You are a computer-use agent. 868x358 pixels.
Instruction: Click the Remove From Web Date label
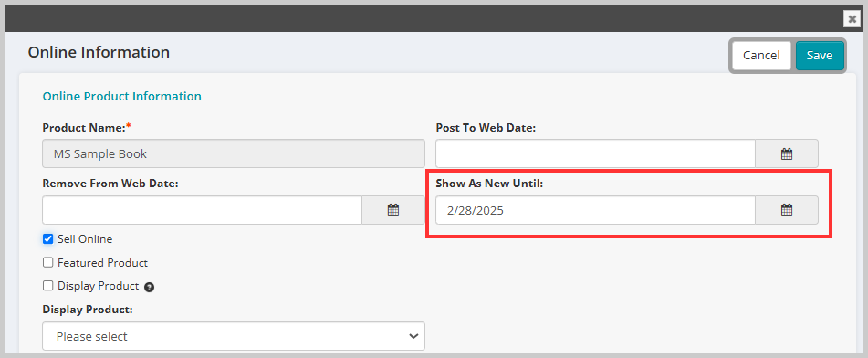pos(110,184)
